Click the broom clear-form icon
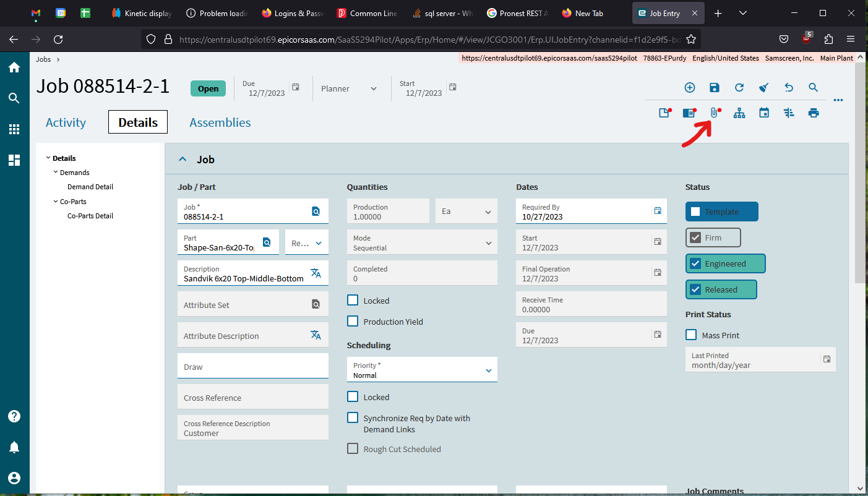The height and width of the screenshot is (496, 868). [763, 87]
